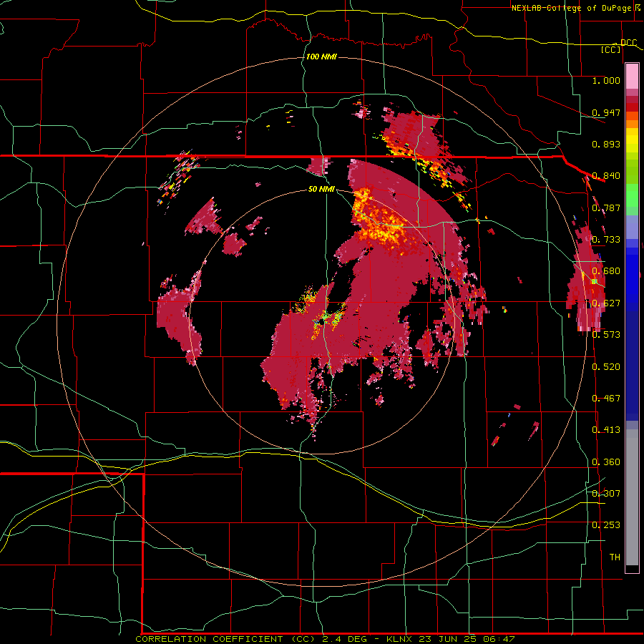644x644 pixels.
Task: Click the 0.893 legend value
Action: (x=606, y=144)
